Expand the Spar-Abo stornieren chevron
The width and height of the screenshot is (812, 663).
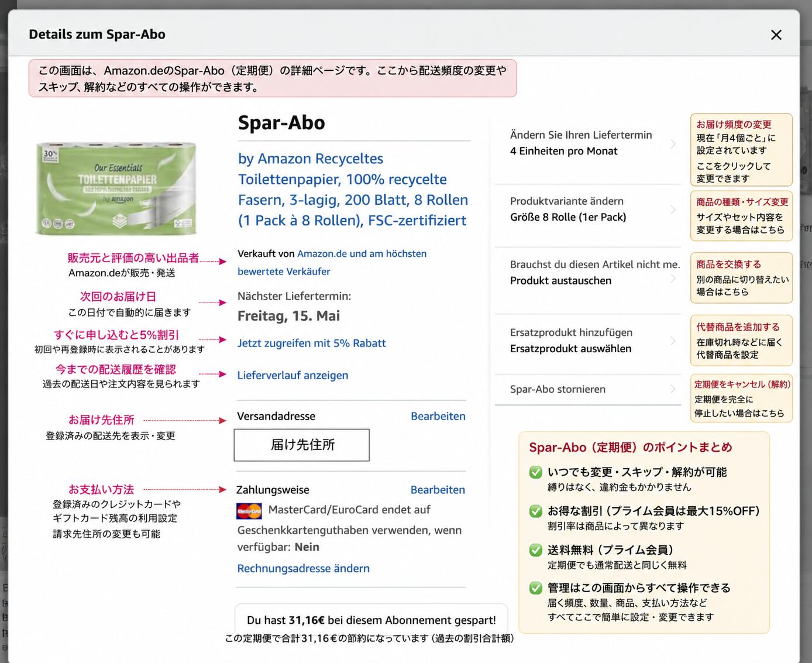pyautogui.click(x=673, y=389)
